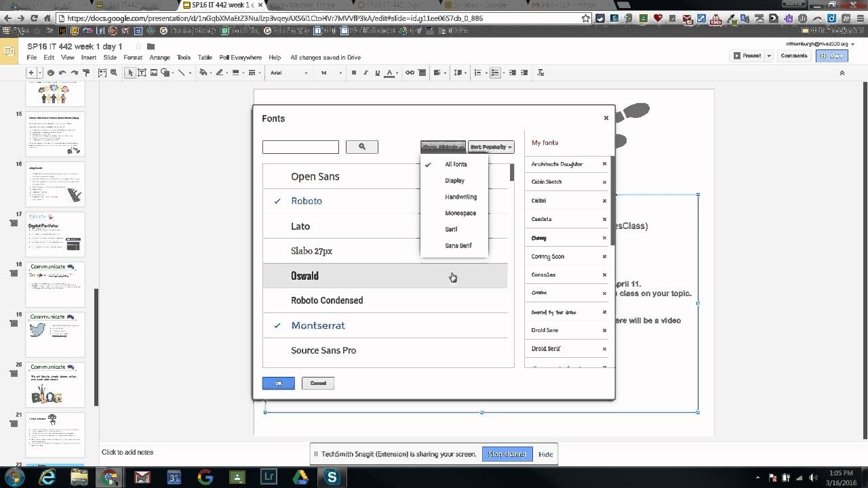The image size is (868, 488).
Task: Open the Sort: Popularity dropdown
Action: tap(491, 146)
